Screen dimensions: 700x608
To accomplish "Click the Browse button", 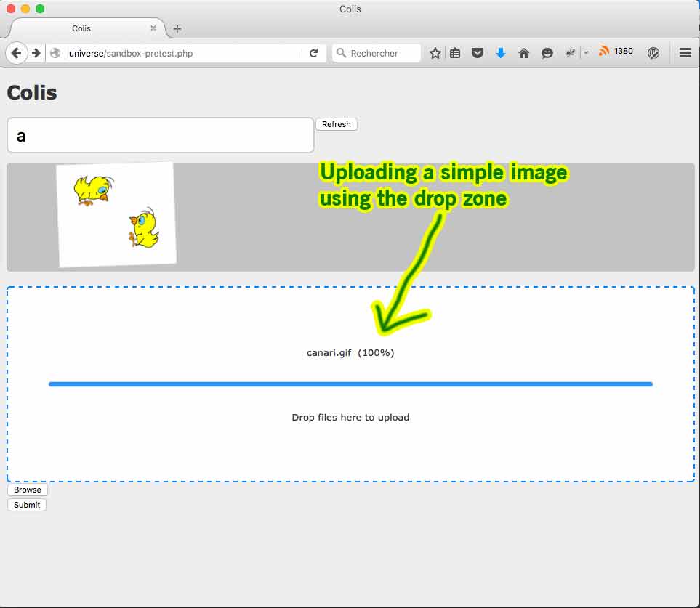I will click(28, 490).
